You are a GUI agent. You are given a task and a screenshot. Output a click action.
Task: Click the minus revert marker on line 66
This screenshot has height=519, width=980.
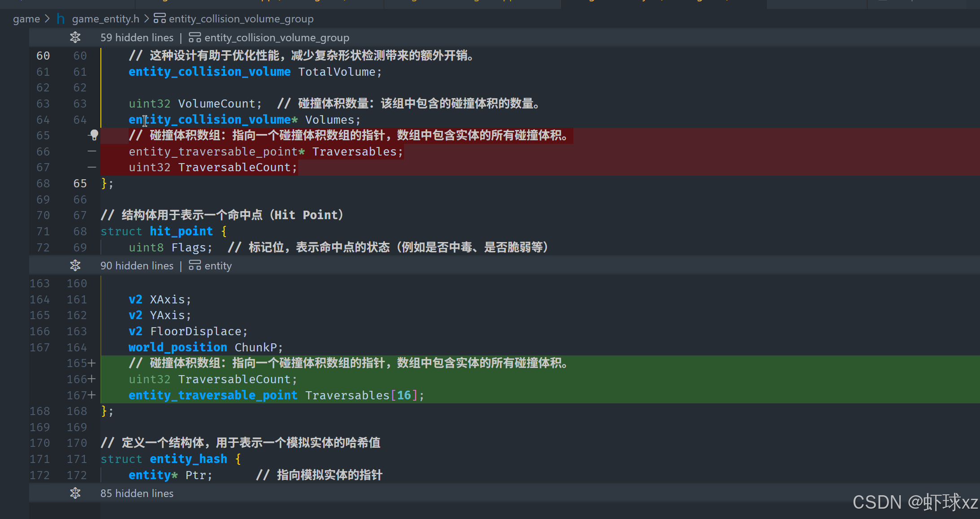click(x=92, y=151)
